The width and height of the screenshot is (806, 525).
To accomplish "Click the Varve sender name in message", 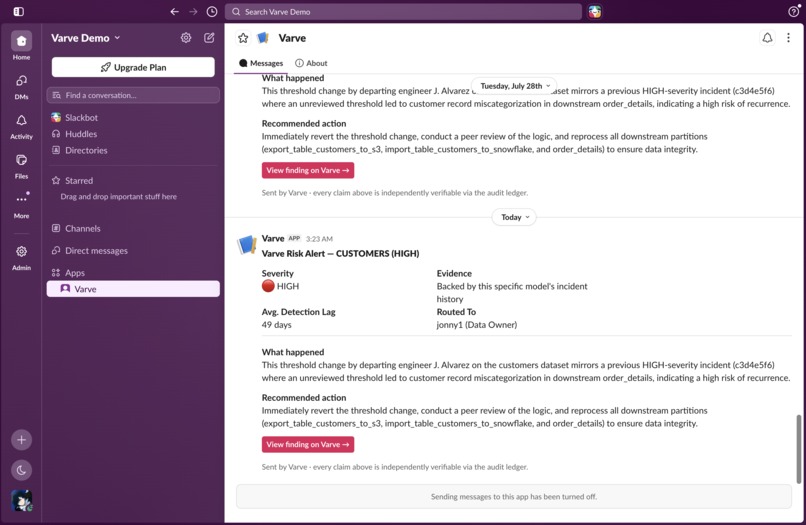I will point(273,238).
